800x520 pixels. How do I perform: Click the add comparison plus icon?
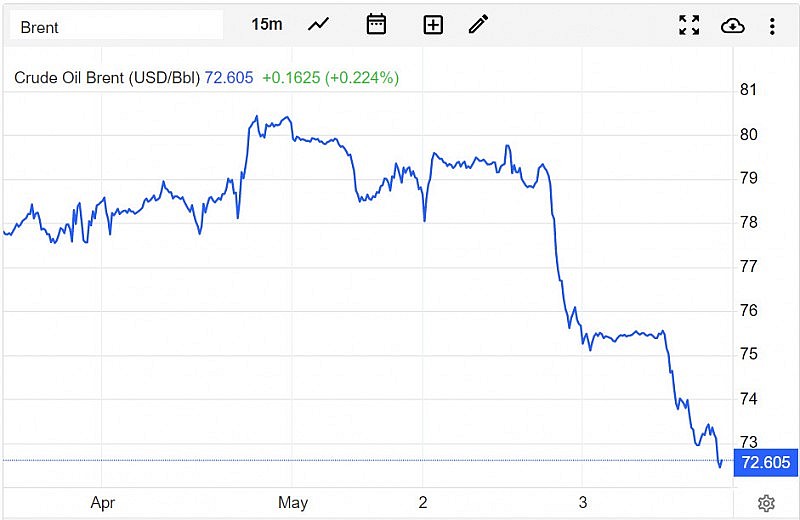coord(433,24)
